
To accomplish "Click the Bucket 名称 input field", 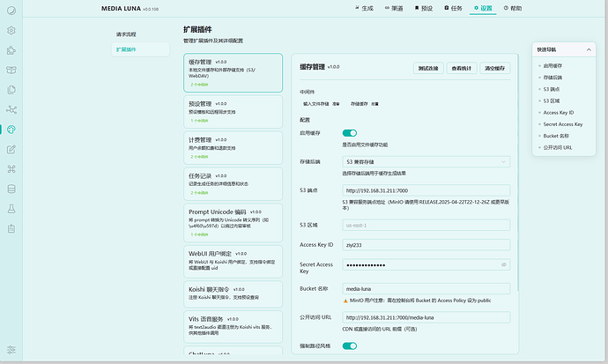I will pos(426,288).
